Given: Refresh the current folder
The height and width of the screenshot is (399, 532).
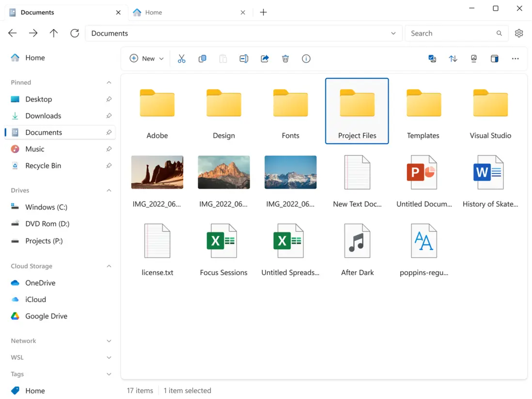Looking at the screenshot, I should pos(75,33).
